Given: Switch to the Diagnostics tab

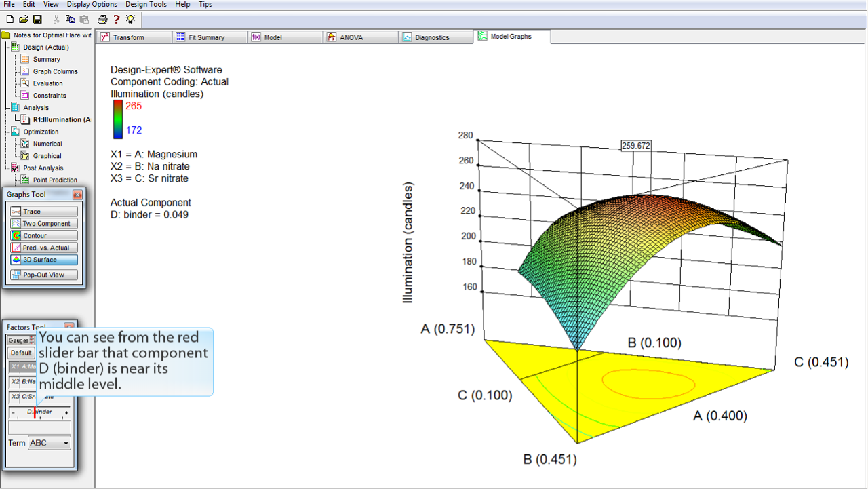Looking at the screenshot, I should click(x=435, y=37).
